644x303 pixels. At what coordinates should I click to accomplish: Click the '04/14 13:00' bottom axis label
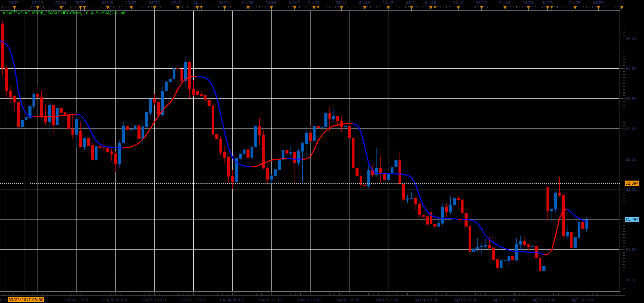(427, 300)
